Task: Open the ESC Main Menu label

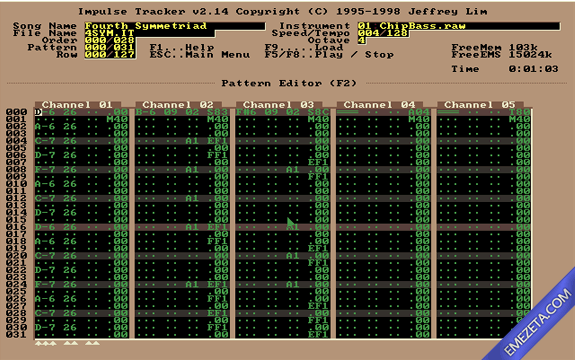Action: [200, 55]
